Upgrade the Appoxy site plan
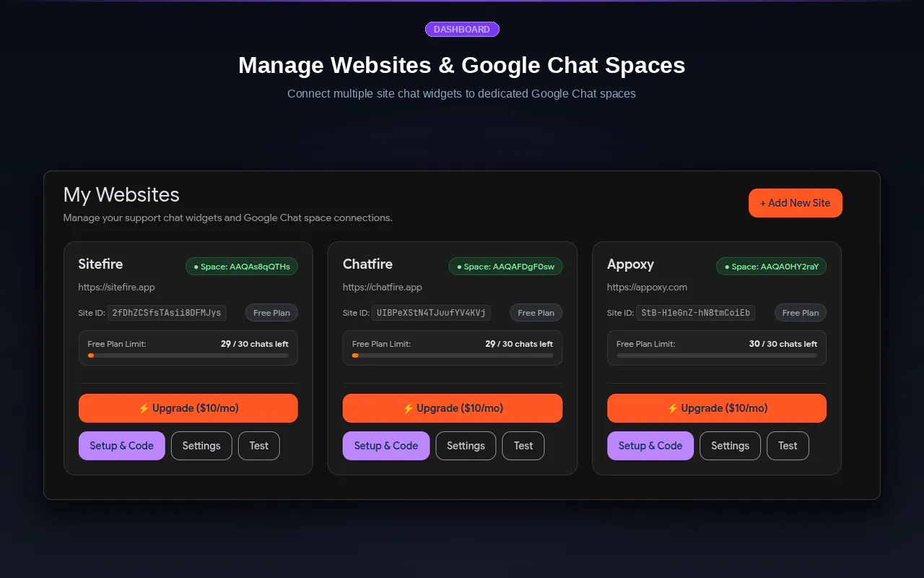The width and height of the screenshot is (924, 578). point(717,408)
